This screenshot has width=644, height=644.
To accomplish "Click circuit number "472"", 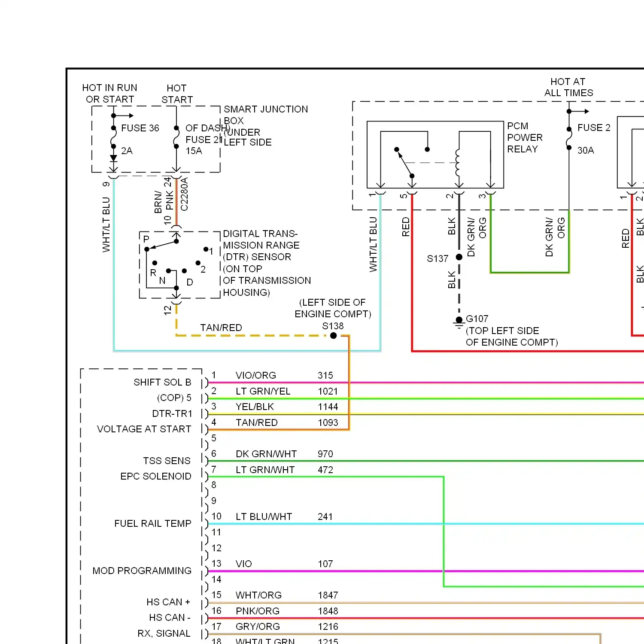I will [325, 470].
